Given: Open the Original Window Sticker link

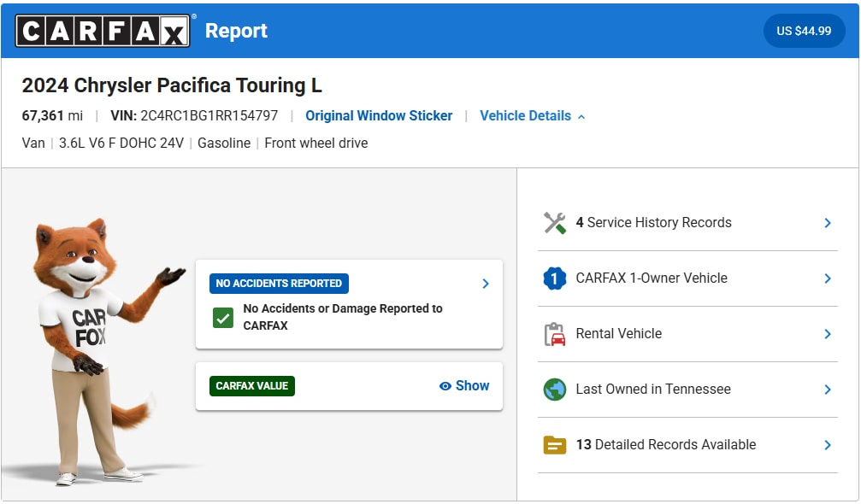Looking at the screenshot, I should tap(379, 115).
